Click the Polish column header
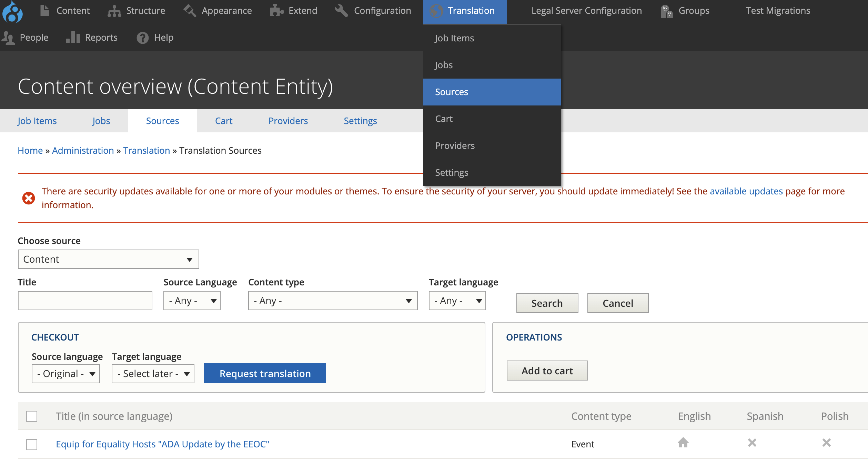 [835, 416]
